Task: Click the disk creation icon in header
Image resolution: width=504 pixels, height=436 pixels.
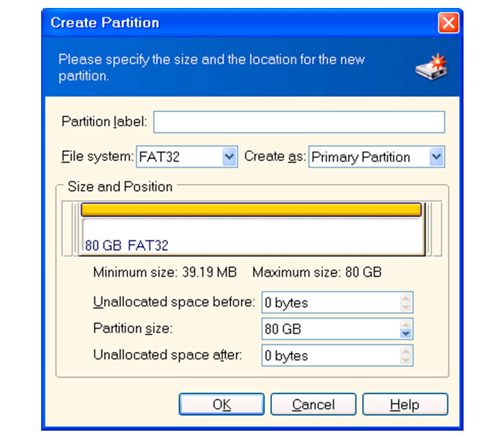Action: (x=431, y=67)
